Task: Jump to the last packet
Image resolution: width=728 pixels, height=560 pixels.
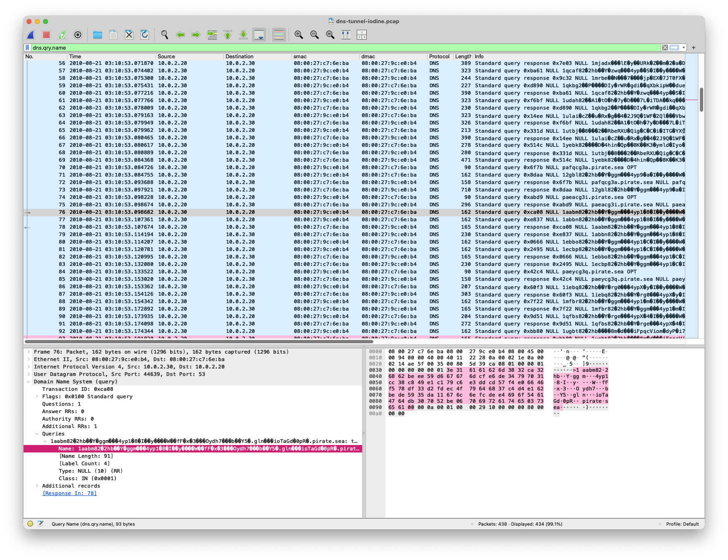Action: click(x=243, y=35)
